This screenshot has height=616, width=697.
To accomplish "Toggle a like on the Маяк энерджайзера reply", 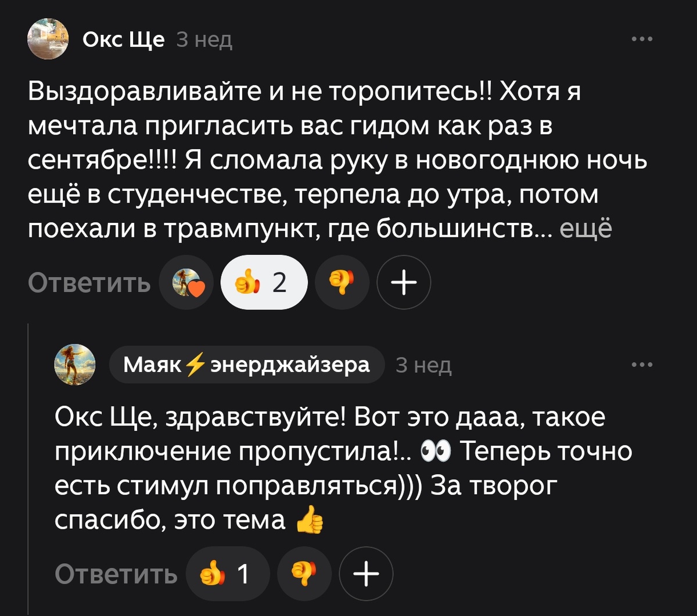I will [x=228, y=574].
